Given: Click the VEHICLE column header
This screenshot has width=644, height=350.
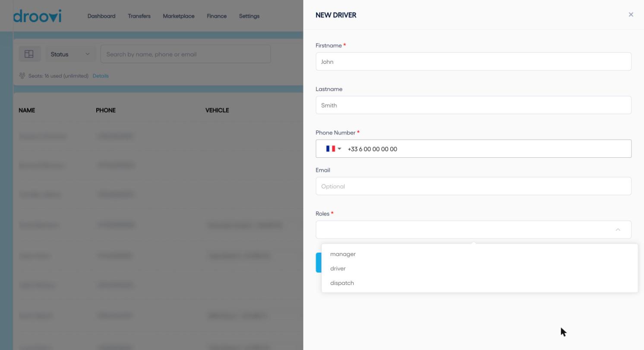Looking at the screenshot, I should [217, 110].
